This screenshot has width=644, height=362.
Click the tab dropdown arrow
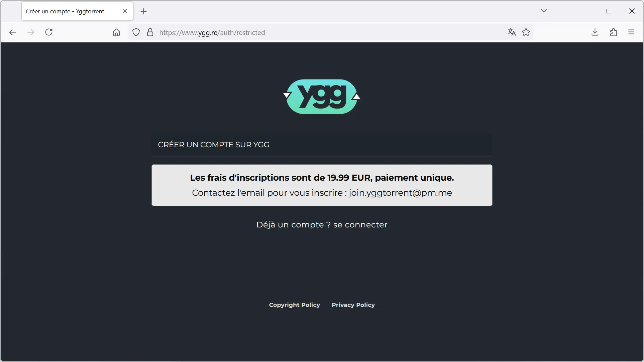pos(544,11)
